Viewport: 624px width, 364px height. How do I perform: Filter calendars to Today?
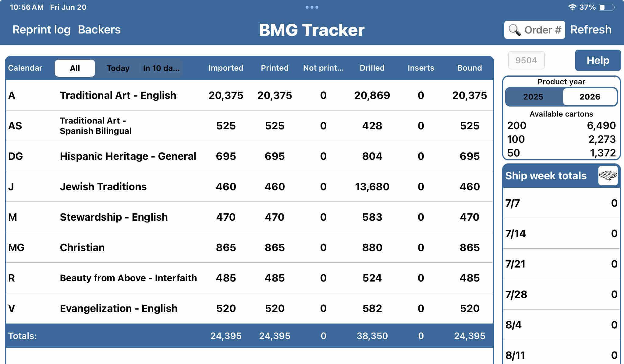[118, 68]
